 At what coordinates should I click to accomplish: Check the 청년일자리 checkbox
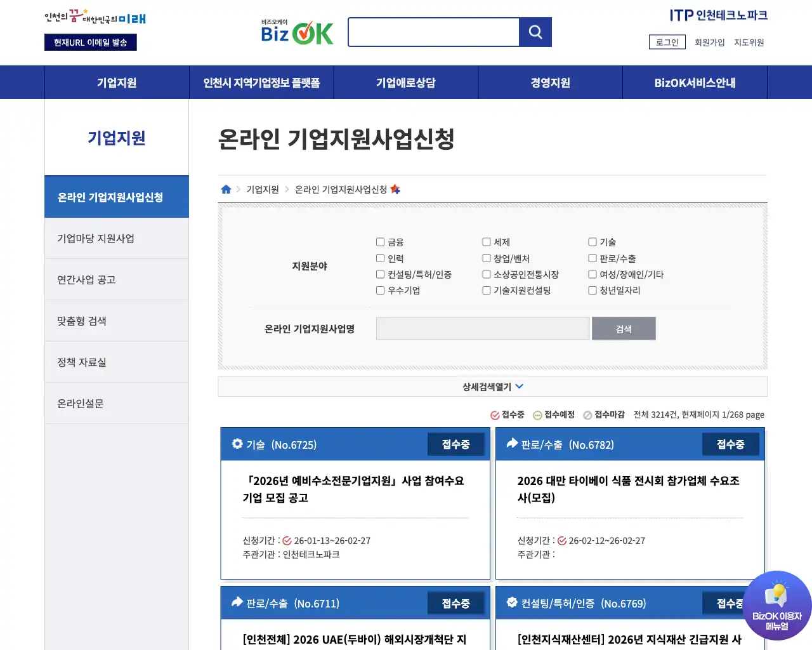(x=592, y=290)
